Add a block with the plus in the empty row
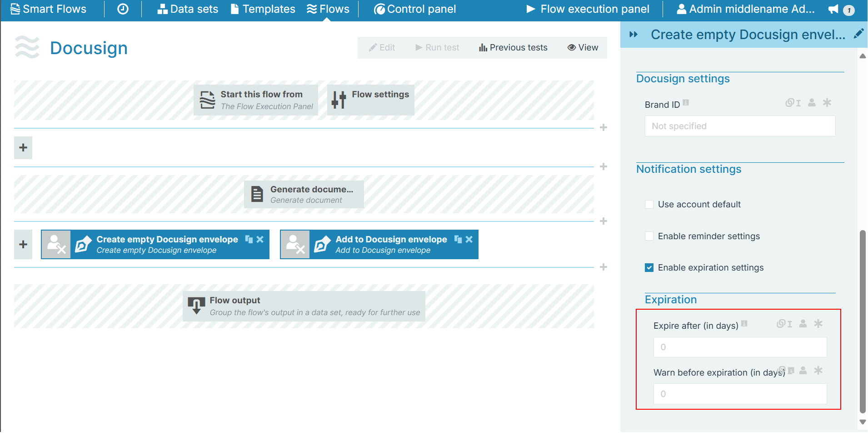 [x=23, y=148]
